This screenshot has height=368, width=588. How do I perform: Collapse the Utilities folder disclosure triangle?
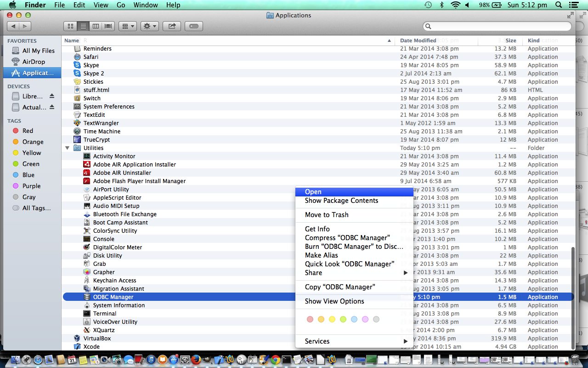click(x=68, y=148)
